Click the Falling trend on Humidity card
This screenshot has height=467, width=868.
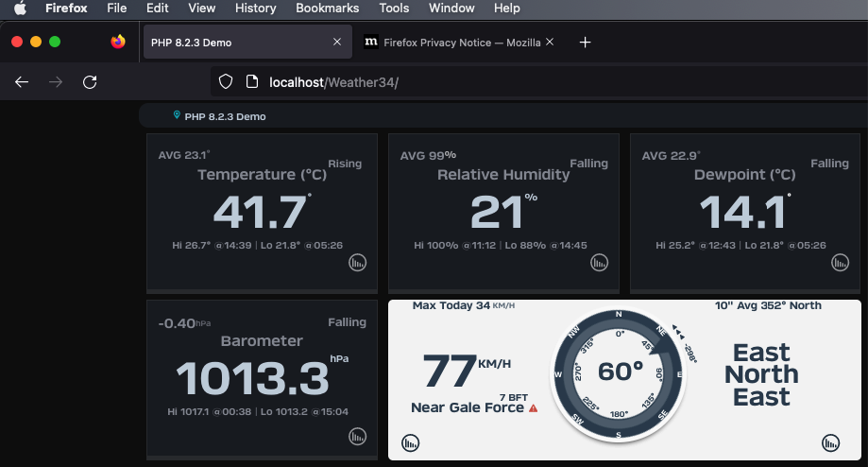589,164
